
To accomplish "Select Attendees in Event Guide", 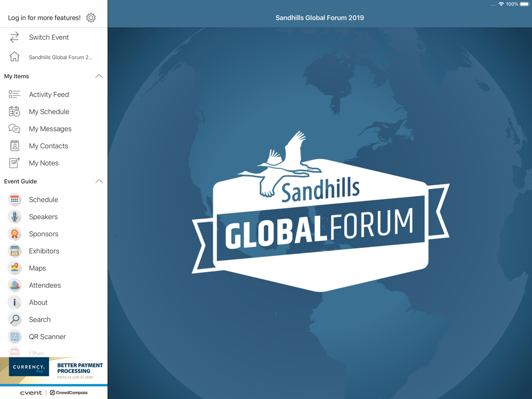I will point(54,285).
